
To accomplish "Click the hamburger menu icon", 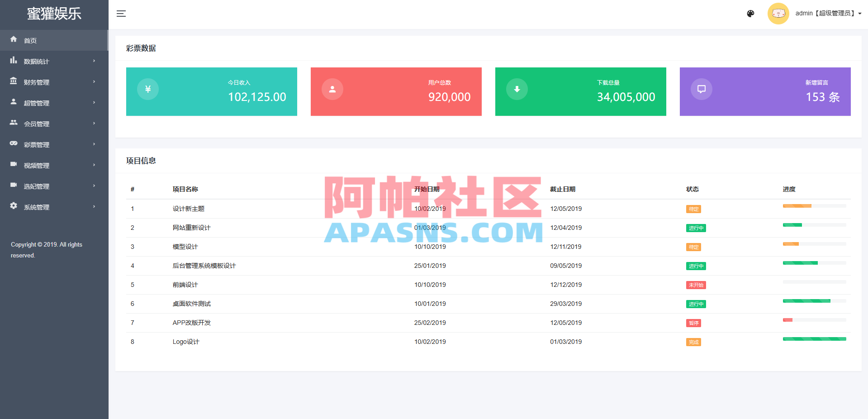I will 121,14.
